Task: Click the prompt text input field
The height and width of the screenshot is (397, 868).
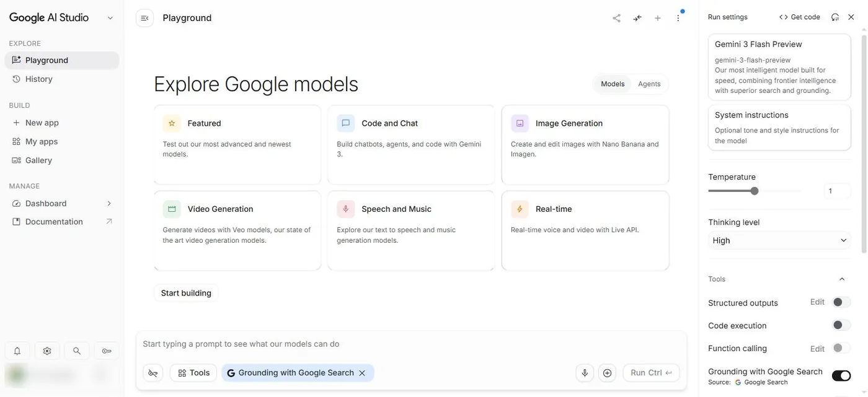Action: 411,344
